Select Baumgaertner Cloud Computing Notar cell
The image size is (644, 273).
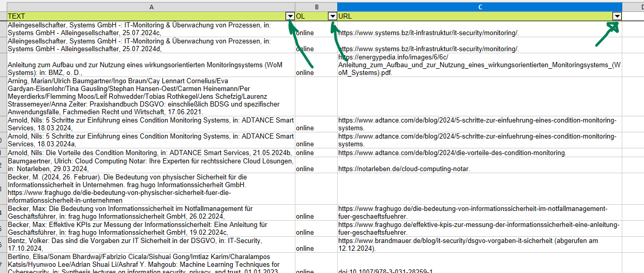click(x=151, y=165)
